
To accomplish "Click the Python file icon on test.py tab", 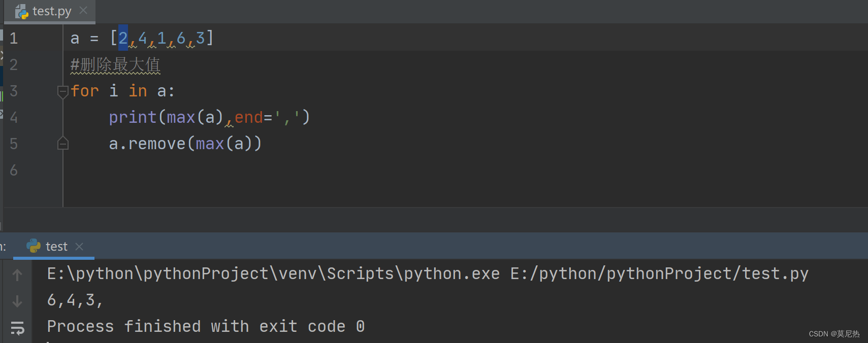I will [x=21, y=11].
